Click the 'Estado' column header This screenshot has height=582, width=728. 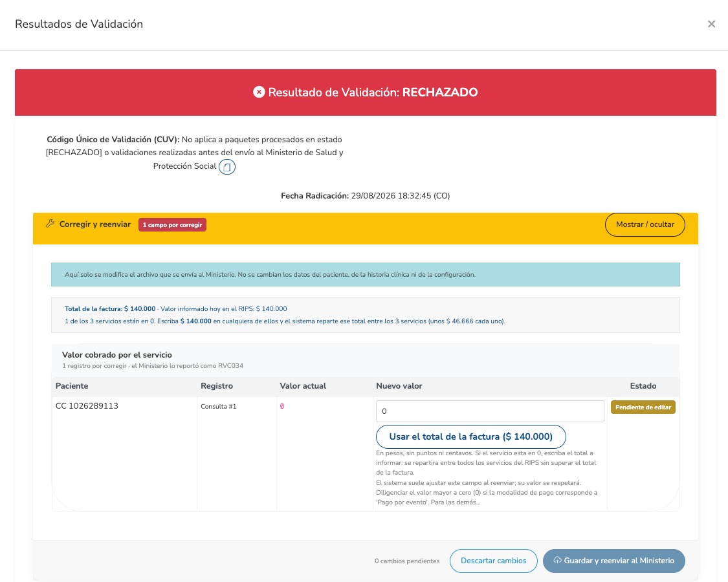coord(643,386)
